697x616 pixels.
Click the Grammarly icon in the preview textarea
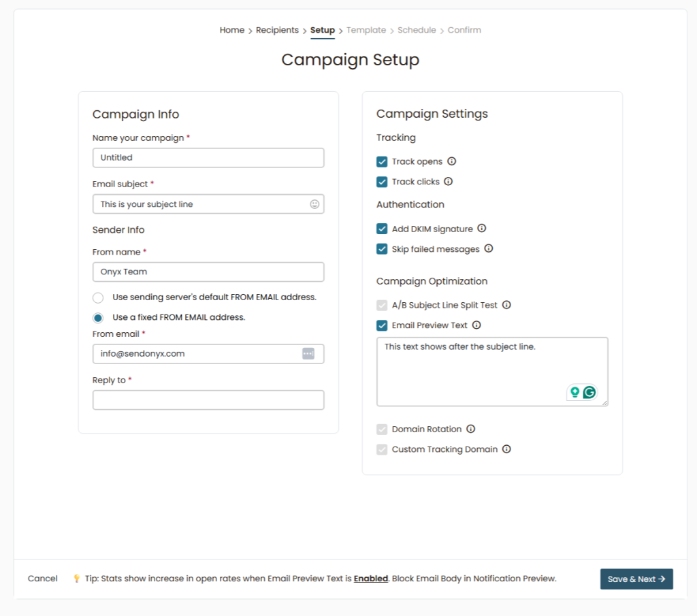(589, 392)
